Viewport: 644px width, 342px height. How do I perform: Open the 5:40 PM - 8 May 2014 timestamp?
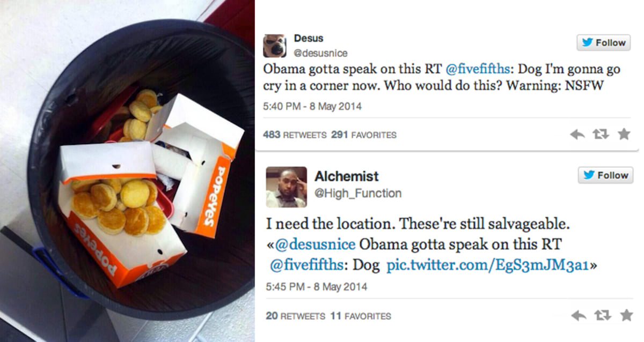point(312,106)
